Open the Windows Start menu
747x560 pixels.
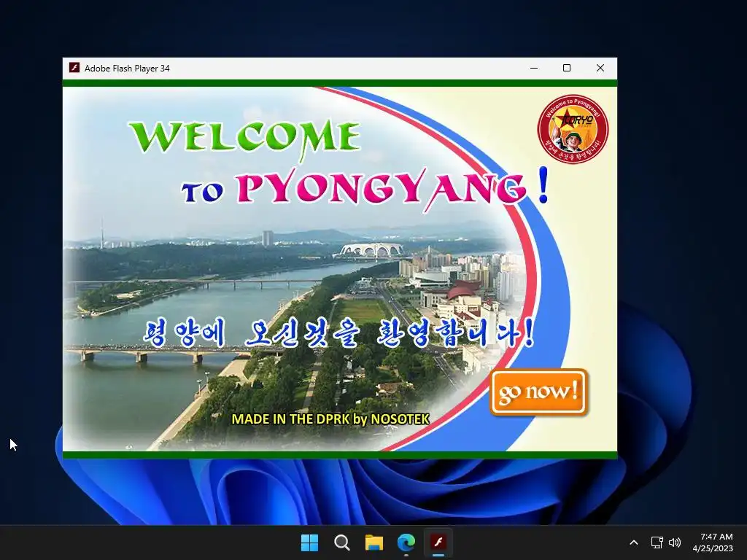(x=309, y=542)
